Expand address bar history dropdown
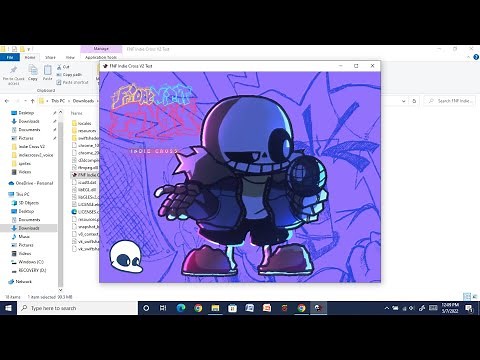 pyautogui.click(x=404, y=101)
